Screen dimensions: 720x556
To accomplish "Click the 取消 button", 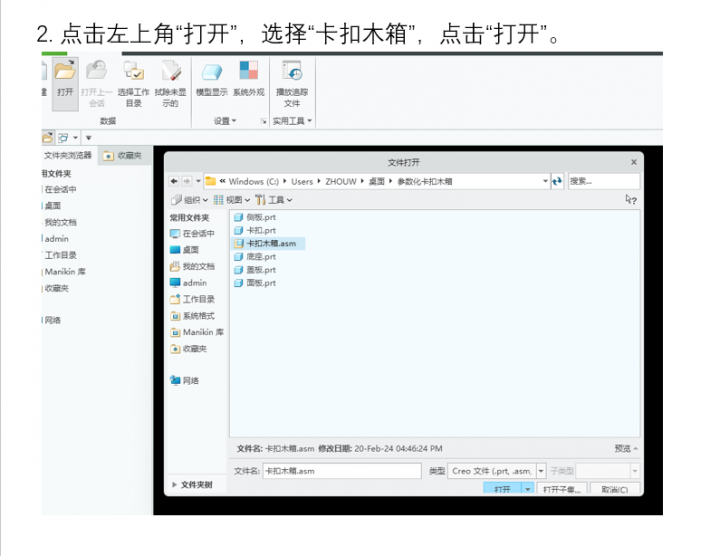I will (614, 489).
